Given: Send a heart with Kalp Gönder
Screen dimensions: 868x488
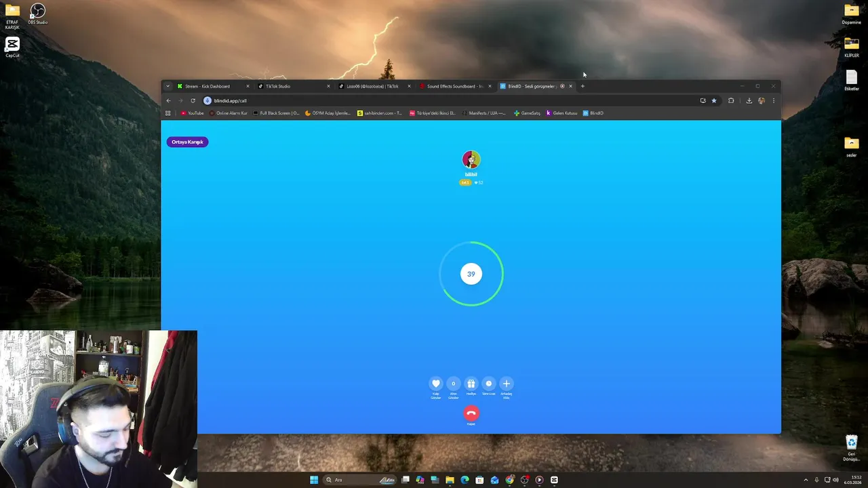Looking at the screenshot, I should coord(436,384).
